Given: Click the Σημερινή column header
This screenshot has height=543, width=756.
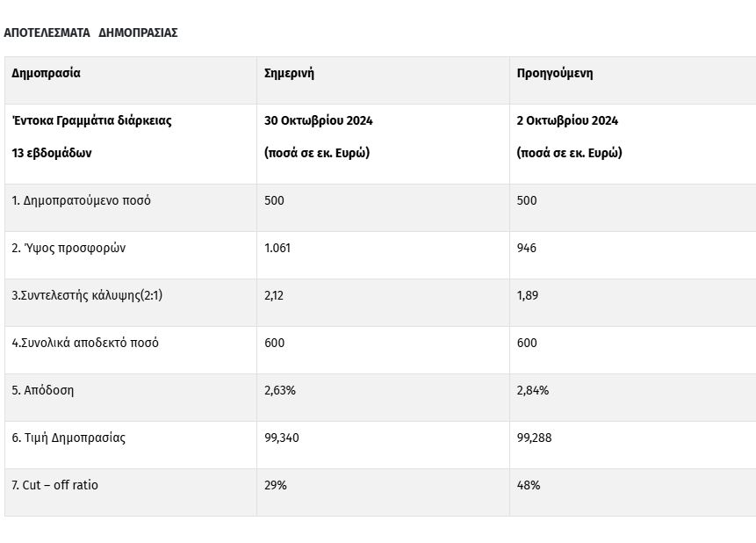Looking at the screenshot, I should pyautogui.click(x=289, y=73).
